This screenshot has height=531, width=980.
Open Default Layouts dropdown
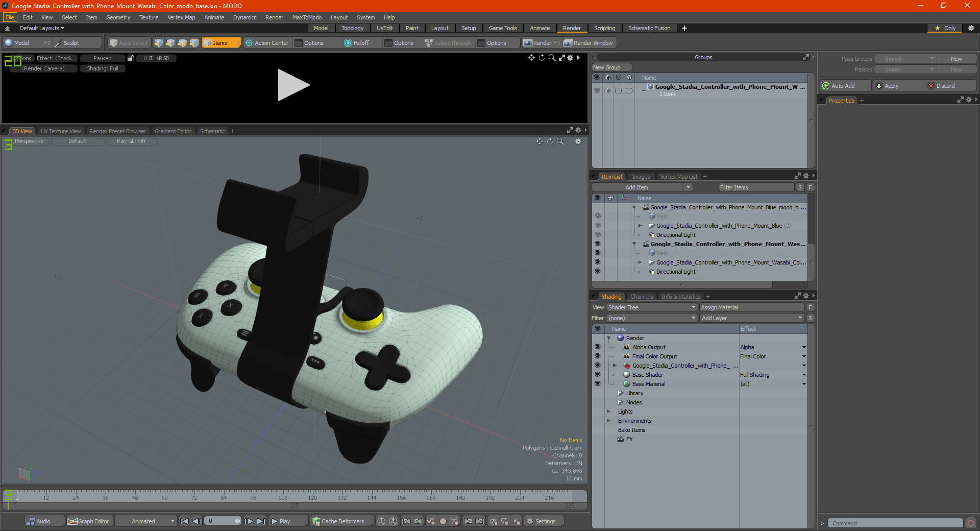(42, 28)
